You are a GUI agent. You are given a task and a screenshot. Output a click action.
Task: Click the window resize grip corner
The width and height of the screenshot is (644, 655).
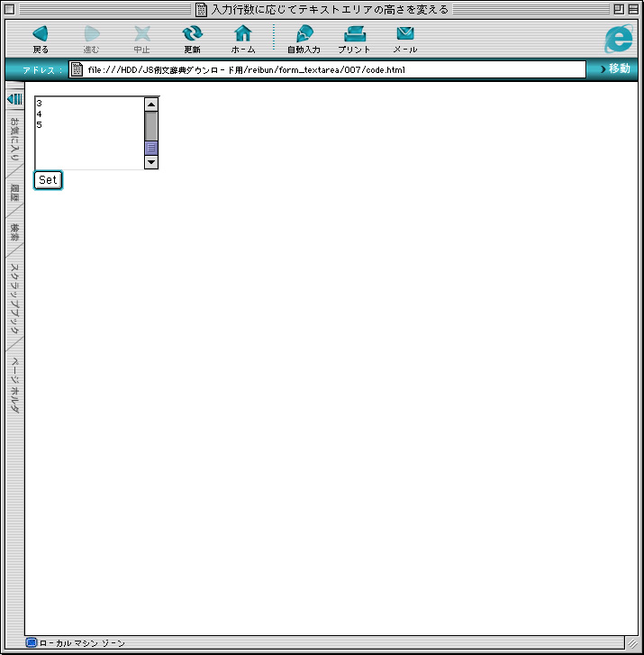(x=632, y=643)
